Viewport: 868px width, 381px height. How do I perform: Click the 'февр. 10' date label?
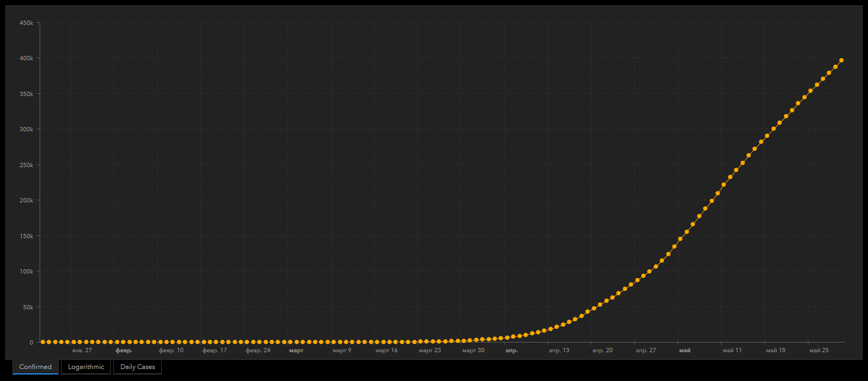[x=171, y=350]
